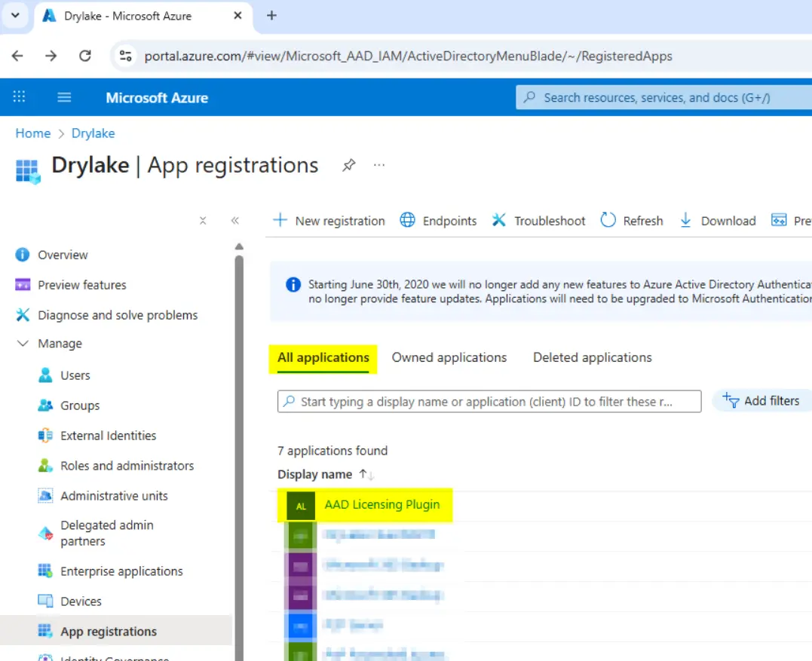The image size is (812, 661).
Task: Open Enterprise applications in sidebar
Action: pos(121,571)
